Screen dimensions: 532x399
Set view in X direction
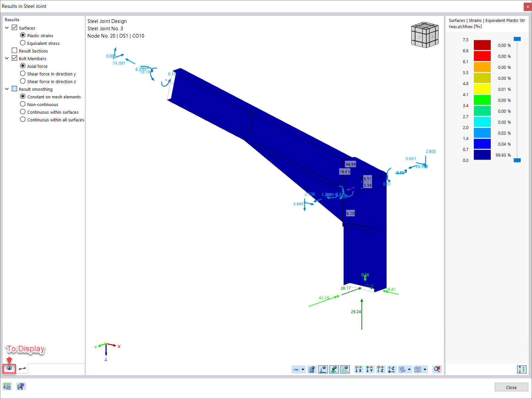click(358, 369)
